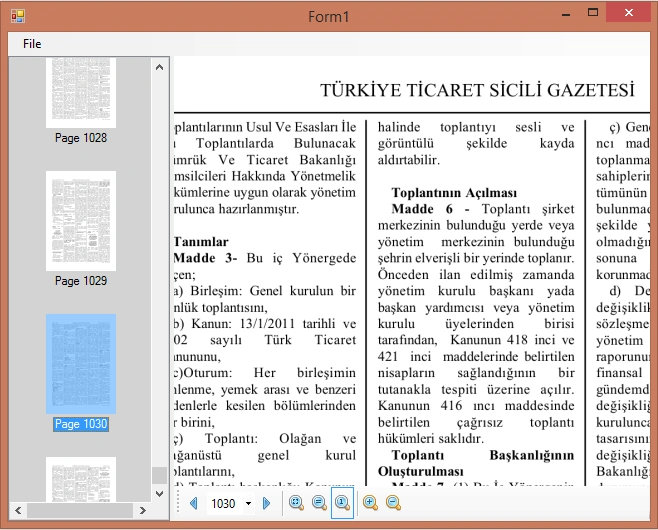This screenshot has height=530, width=658.
Task: Select the Page 1029 thumbnail
Action: coord(81,221)
